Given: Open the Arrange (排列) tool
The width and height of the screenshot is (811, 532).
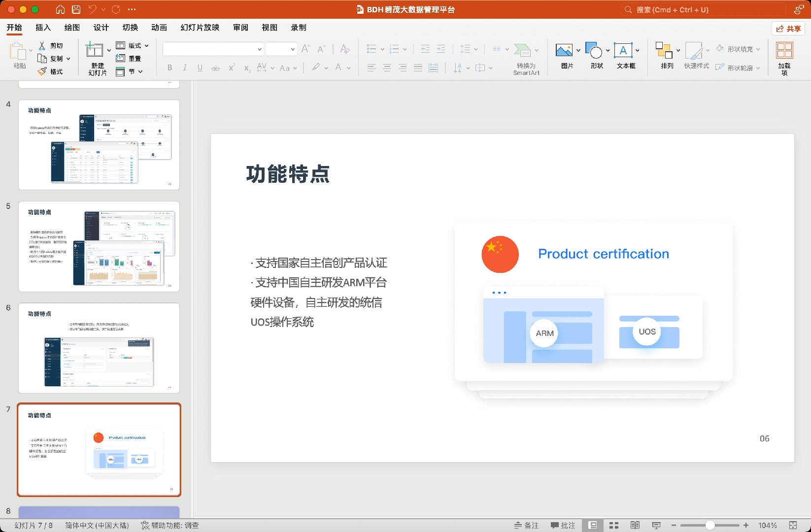Looking at the screenshot, I should [x=667, y=56].
